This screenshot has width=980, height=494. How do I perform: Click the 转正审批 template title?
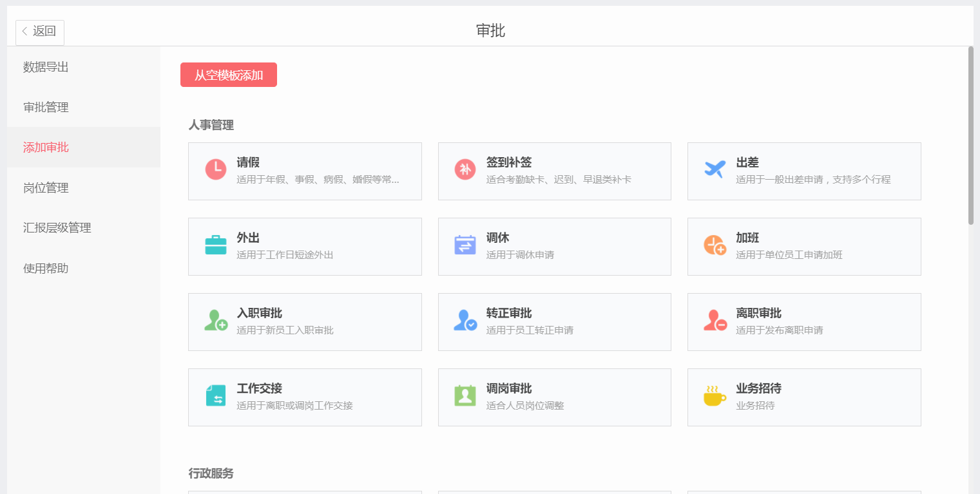pyautogui.click(x=509, y=313)
